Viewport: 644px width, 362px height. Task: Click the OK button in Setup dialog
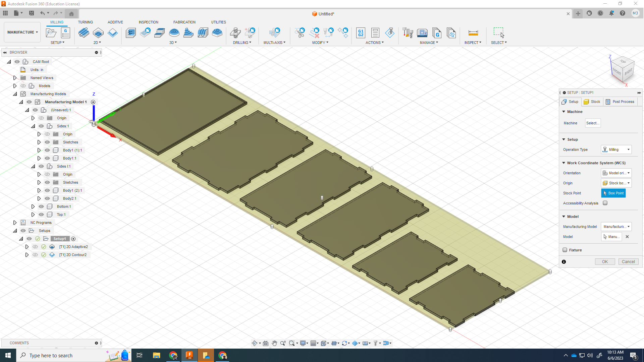[605, 262]
